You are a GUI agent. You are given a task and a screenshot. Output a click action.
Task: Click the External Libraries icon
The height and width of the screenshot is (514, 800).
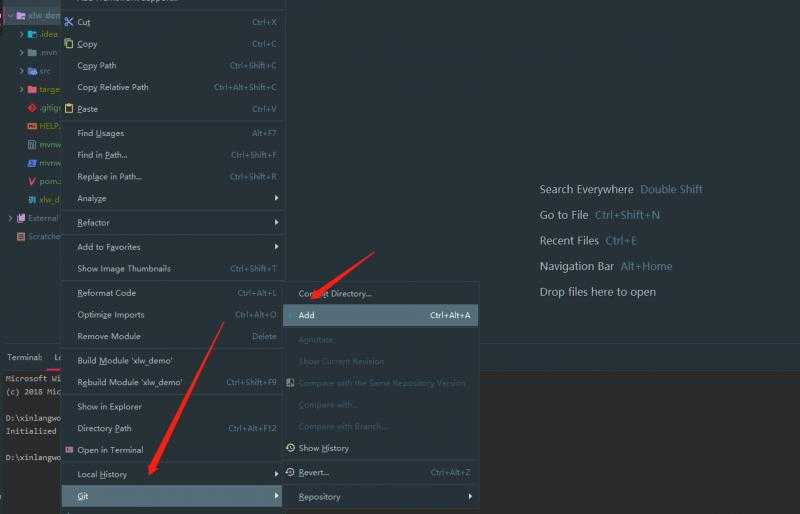coord(21,218)
